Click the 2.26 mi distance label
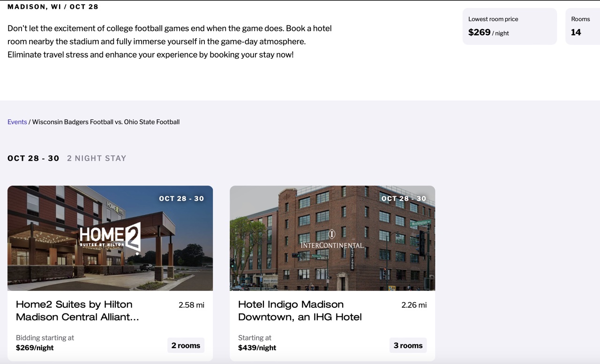600x364 pixels. click(414, 305)
